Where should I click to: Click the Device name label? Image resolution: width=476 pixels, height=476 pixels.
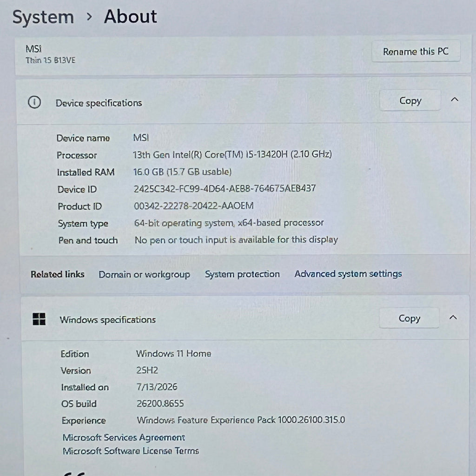[x=83, y=138]
